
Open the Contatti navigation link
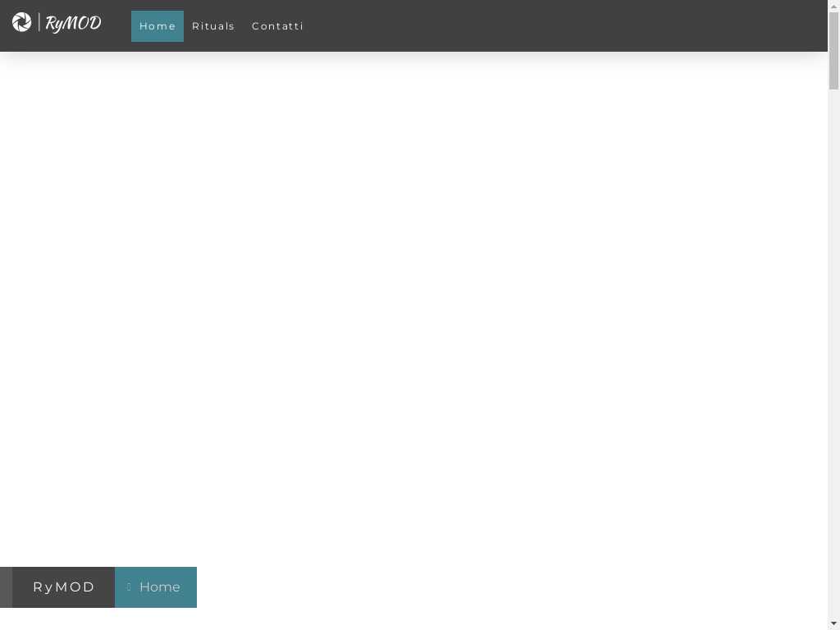(x=277, y=26)
